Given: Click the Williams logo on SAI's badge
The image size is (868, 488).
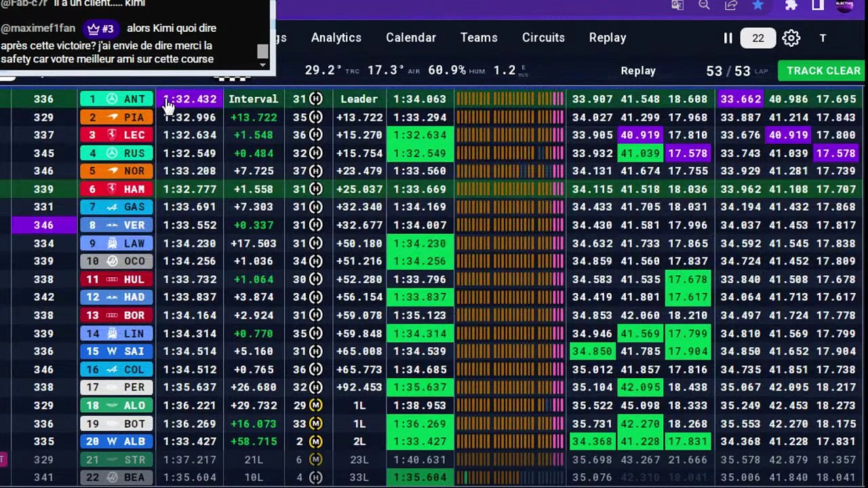Looking at the screenshot, I should (x=112, y=351).
